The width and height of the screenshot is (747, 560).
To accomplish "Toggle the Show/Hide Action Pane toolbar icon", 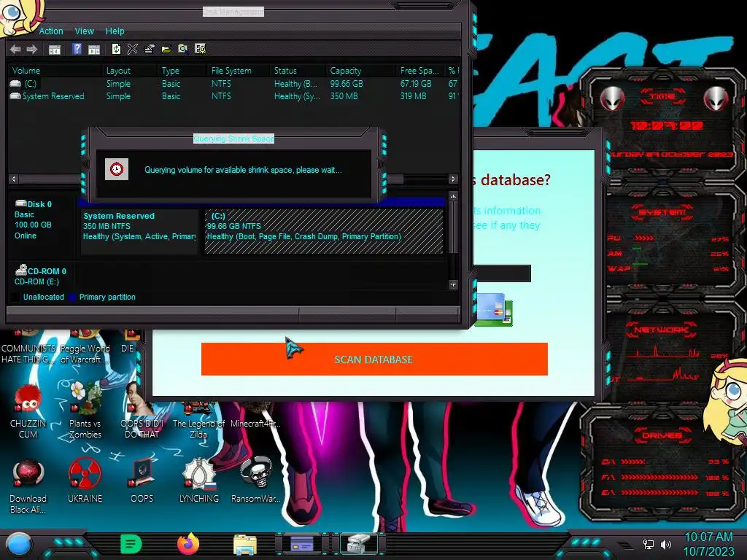I will tap(94, 49).
